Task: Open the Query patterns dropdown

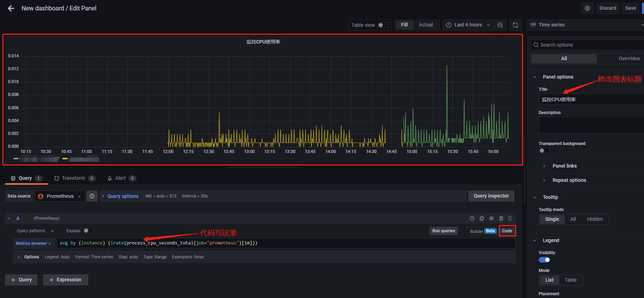Action: point(35,231)
